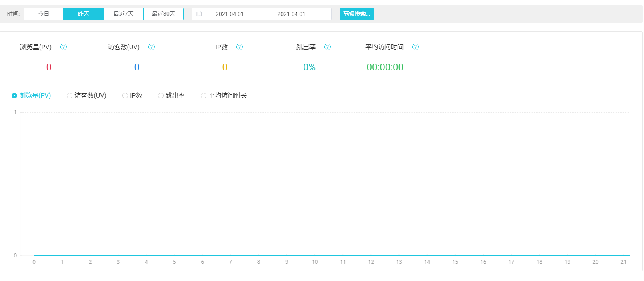Select 跳出率 chart radio button
The width and height of the screenshot is (644, 281).
161,96
